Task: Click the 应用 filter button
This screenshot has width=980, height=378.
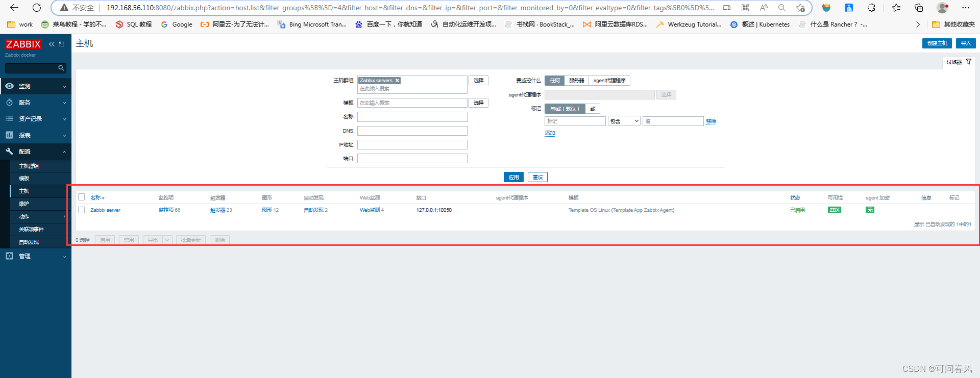Action: point(513,177)
